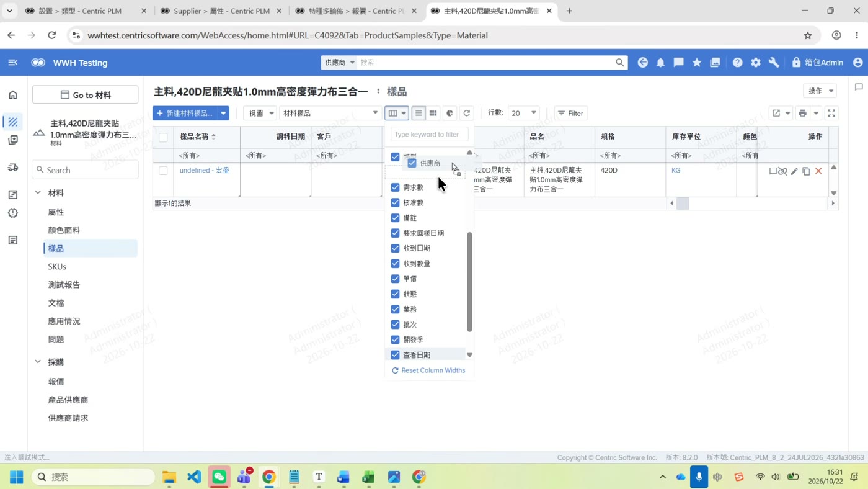Uncheck the 需求數 column checkbox
This screenshot has height=489, width=868.
395,187
